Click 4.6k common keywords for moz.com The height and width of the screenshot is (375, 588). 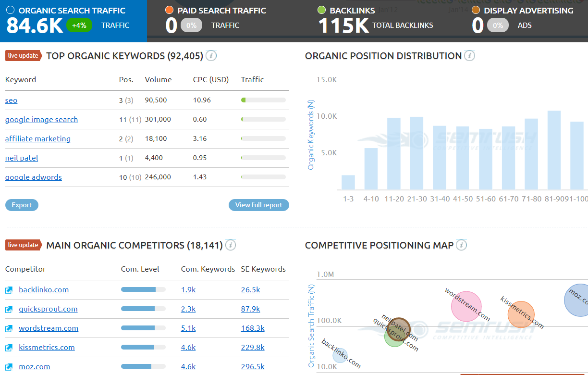pyautogui.click(x=188, y=367)
